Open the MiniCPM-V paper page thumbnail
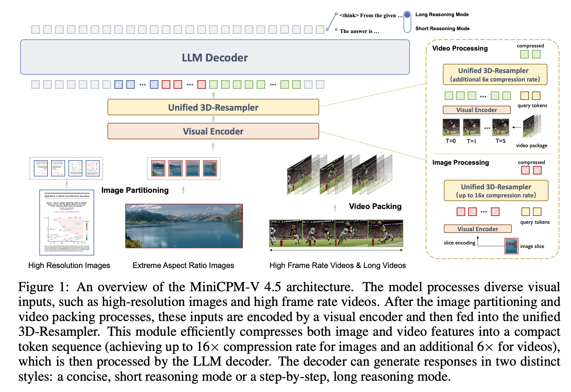This screenshot has height=392, width=571. click(67, 222)
